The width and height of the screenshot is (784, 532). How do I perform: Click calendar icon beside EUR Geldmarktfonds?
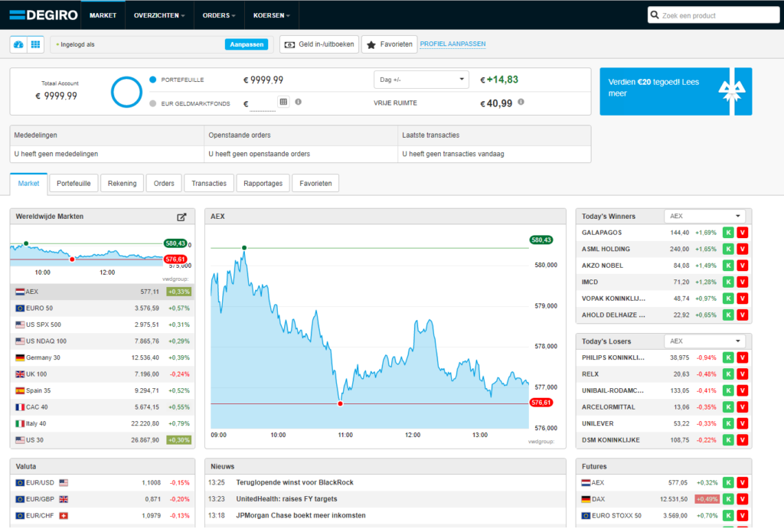283,102
